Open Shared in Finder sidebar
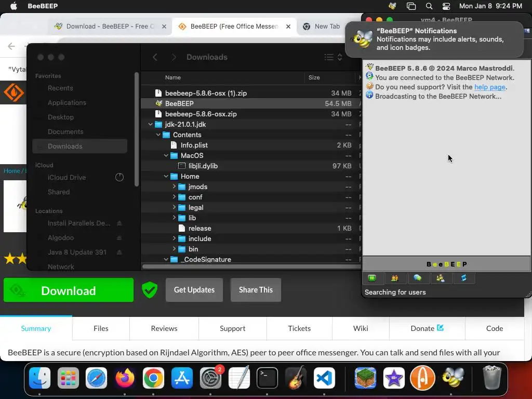 [x=79, y=192]
